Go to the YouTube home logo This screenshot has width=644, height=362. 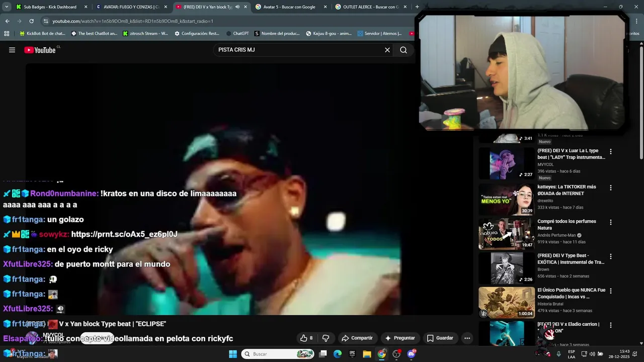tap(40, 50)
